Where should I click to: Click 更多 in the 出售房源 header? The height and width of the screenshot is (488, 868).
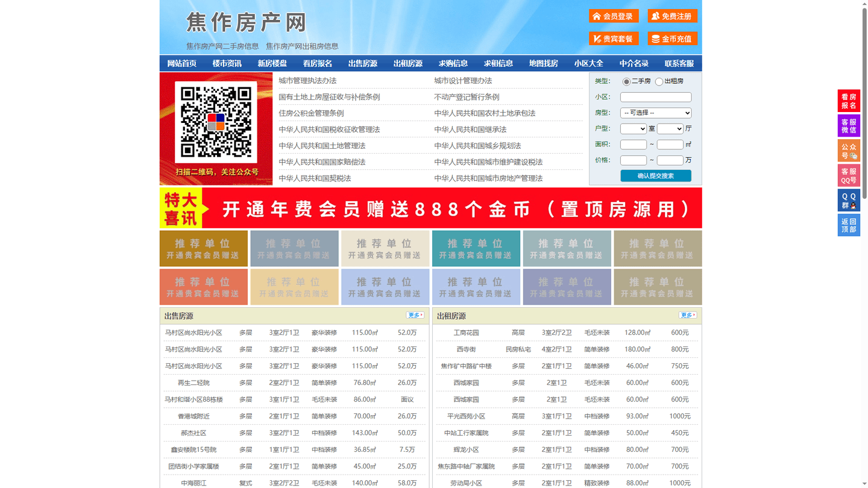point(415,315)
